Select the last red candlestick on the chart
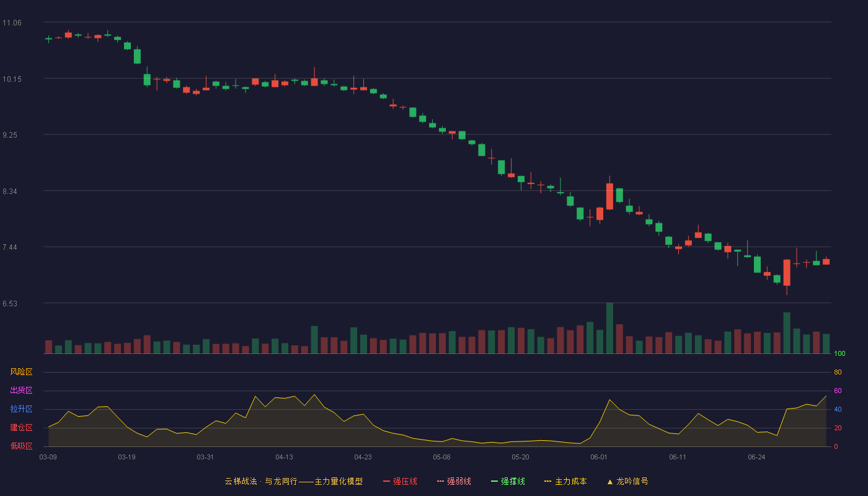Screen dimensions: 868x496 click(826, 262)
